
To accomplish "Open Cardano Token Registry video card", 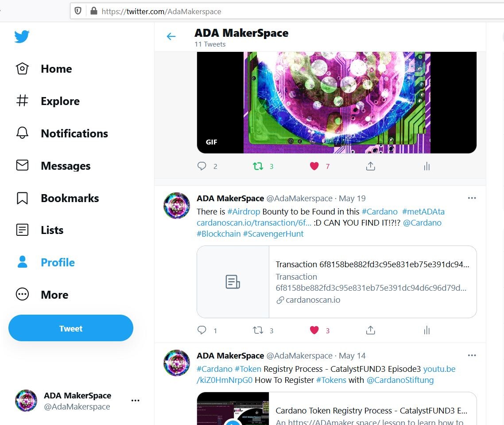I will 337,409.
